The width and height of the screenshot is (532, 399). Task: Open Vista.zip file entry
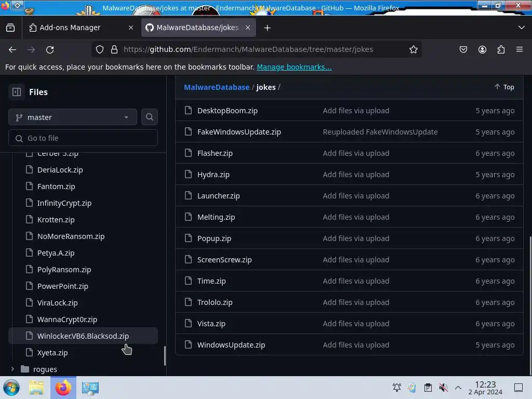pos(211,324)
